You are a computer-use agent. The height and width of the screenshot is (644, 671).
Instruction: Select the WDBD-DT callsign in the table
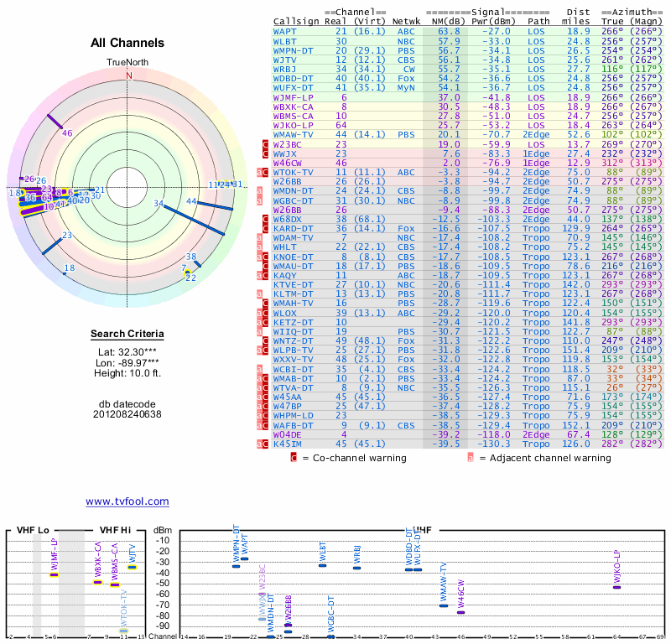tap(293, 79)
